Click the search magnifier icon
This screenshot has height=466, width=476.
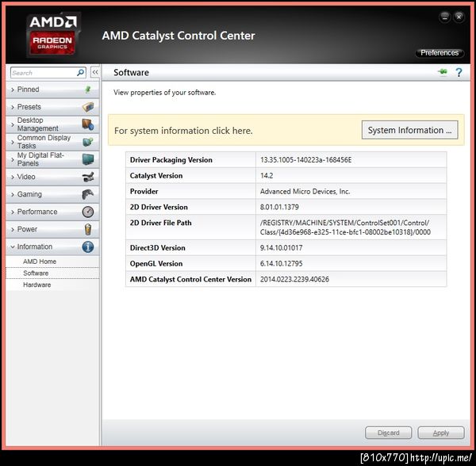(x=80, y=73)
